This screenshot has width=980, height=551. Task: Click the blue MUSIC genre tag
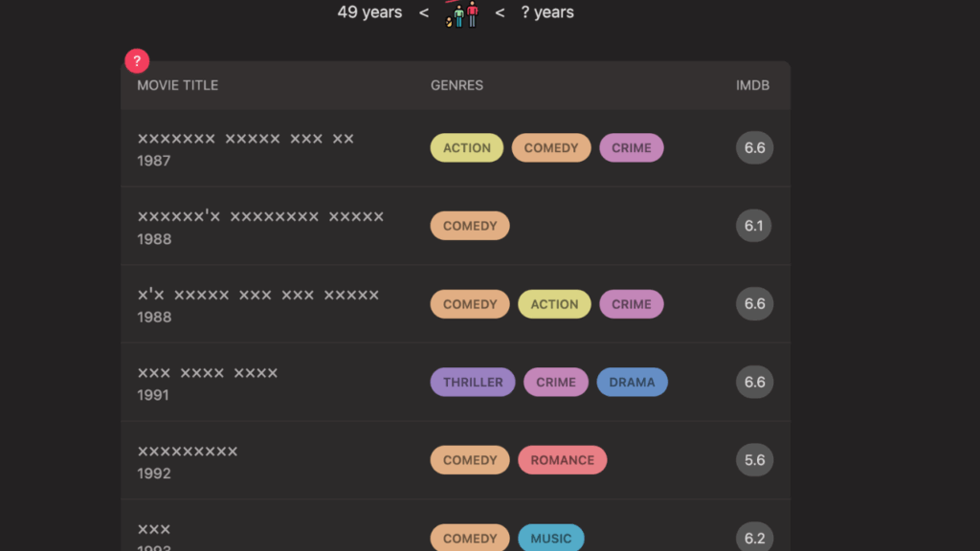coord(550,538)
